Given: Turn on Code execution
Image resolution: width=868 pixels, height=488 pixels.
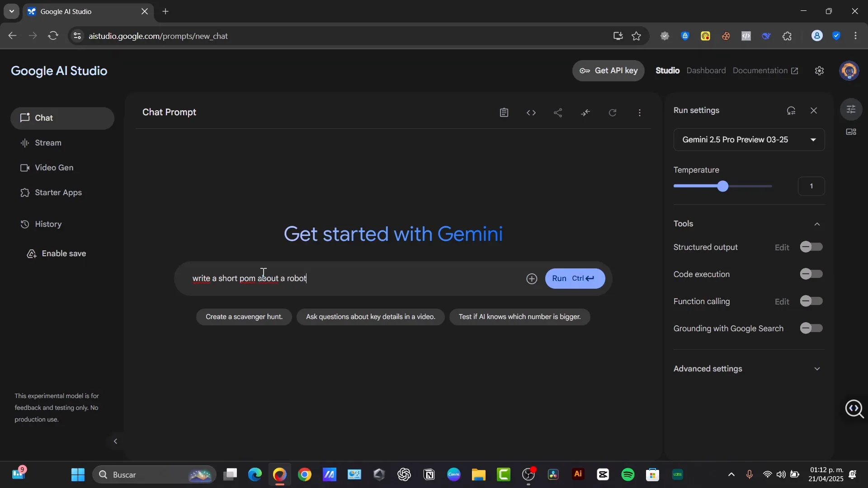Looking at the screenshot, I should [811, 274].
